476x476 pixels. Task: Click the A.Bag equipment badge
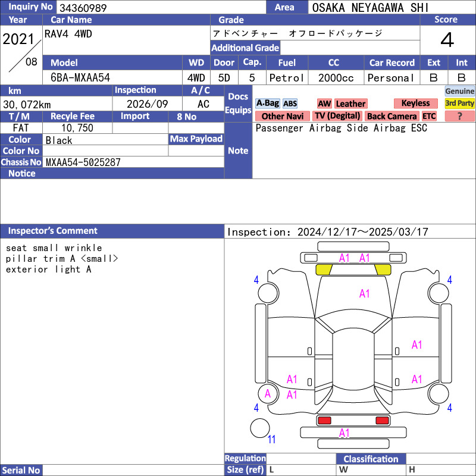point(267,104)
